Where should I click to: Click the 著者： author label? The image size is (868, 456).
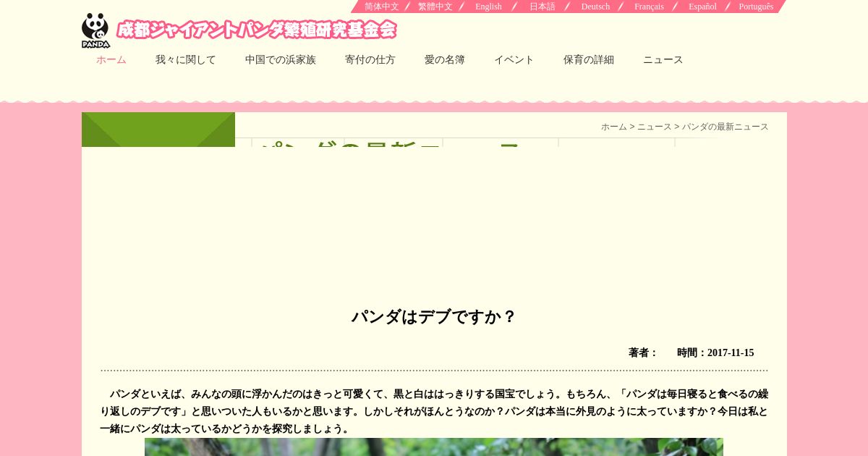click(643, 353)
